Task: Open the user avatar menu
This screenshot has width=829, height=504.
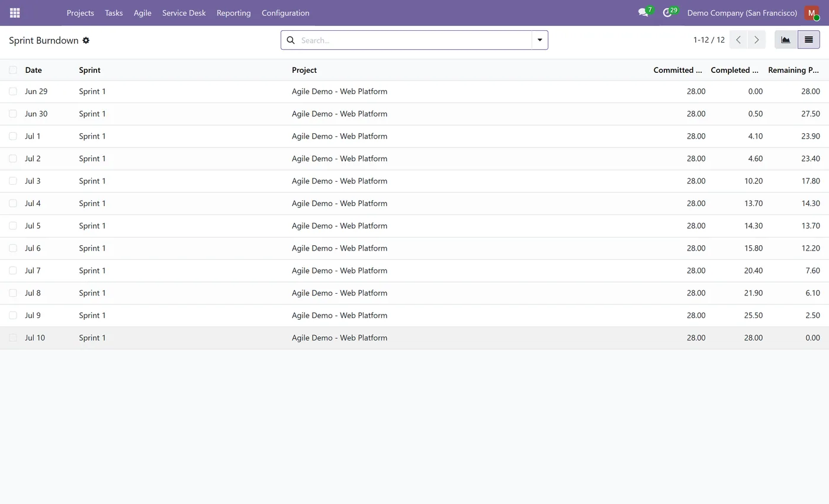Action: (812, 13)
